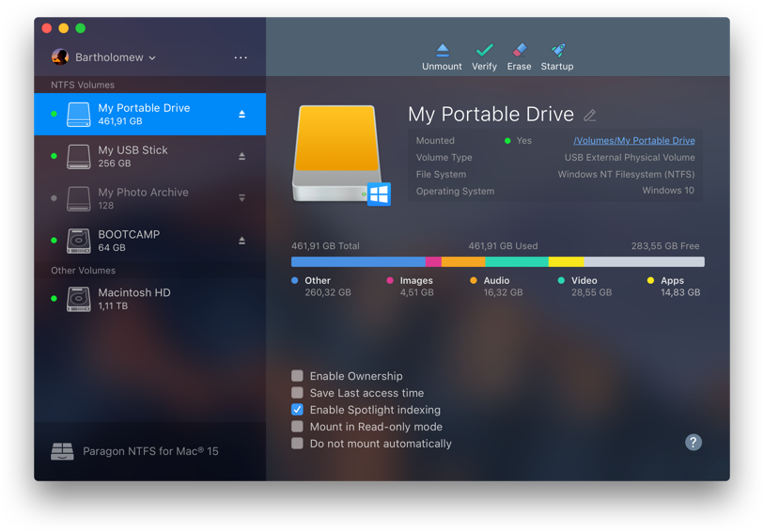764x532 pixels.
Task: Click the Startup rocket icon
Action: click(557, 50)
